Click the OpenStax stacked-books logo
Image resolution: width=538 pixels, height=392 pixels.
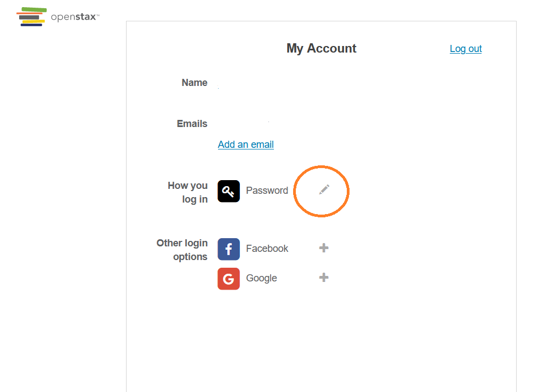pos(31,16)
